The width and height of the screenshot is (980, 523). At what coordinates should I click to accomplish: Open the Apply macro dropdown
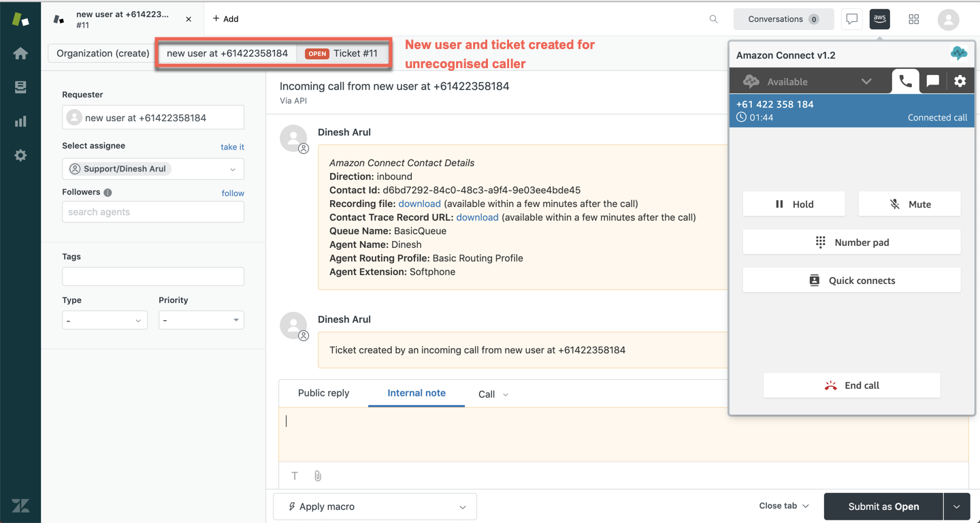pyautogui.click(x=374, y=507)
